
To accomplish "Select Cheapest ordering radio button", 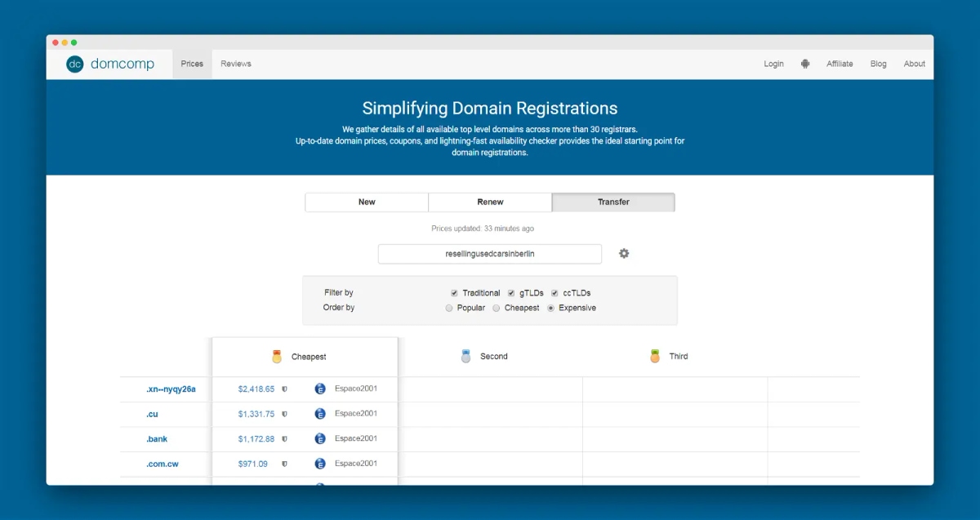I will tap(497, 308).
